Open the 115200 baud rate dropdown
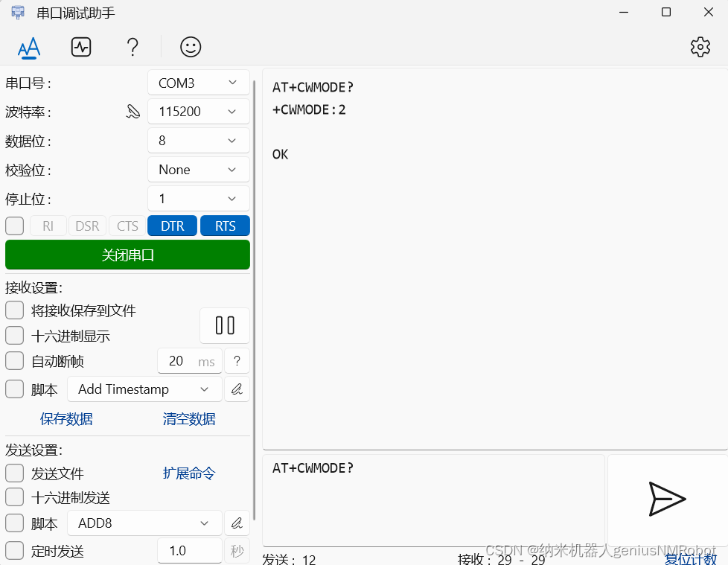The image size is (728, 565). coord(199,112)
